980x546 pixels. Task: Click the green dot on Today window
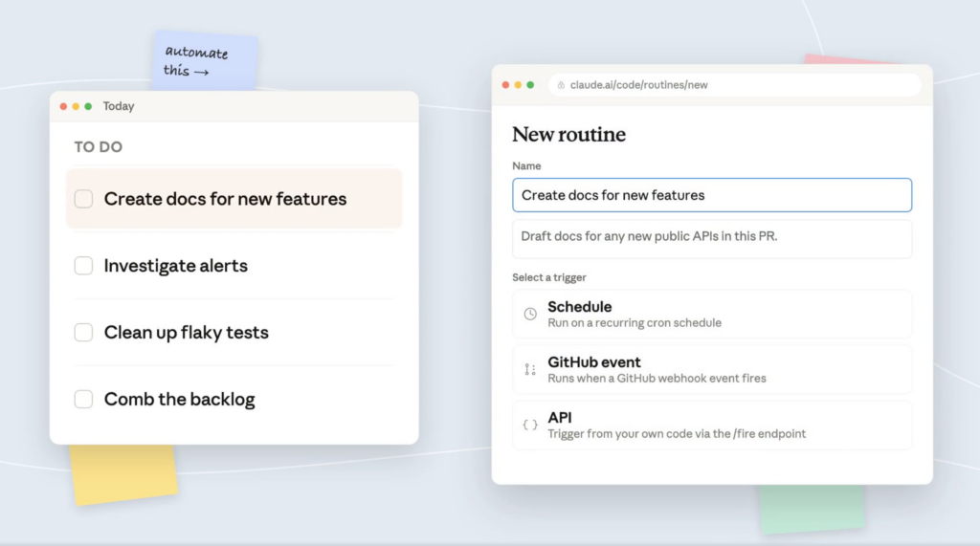(x=88, y=106)
